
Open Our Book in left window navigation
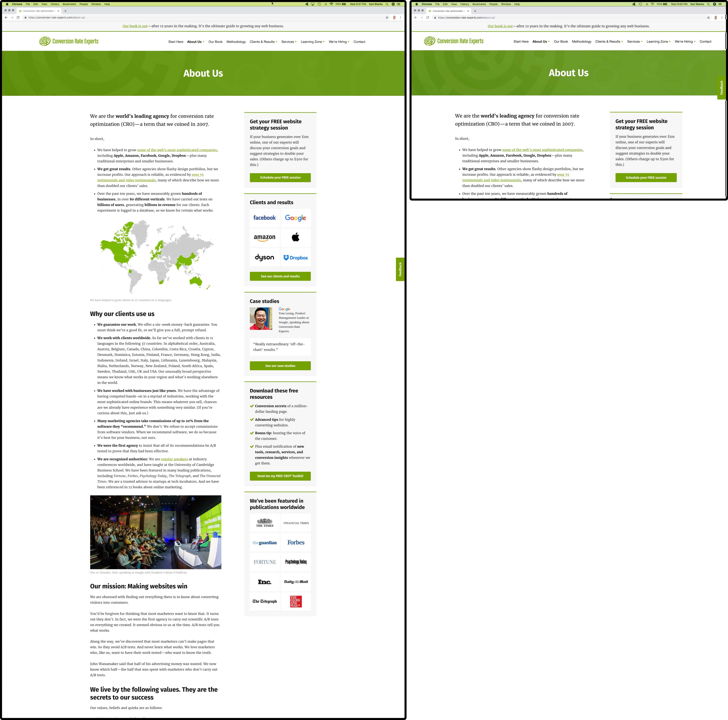coord(215,42)
